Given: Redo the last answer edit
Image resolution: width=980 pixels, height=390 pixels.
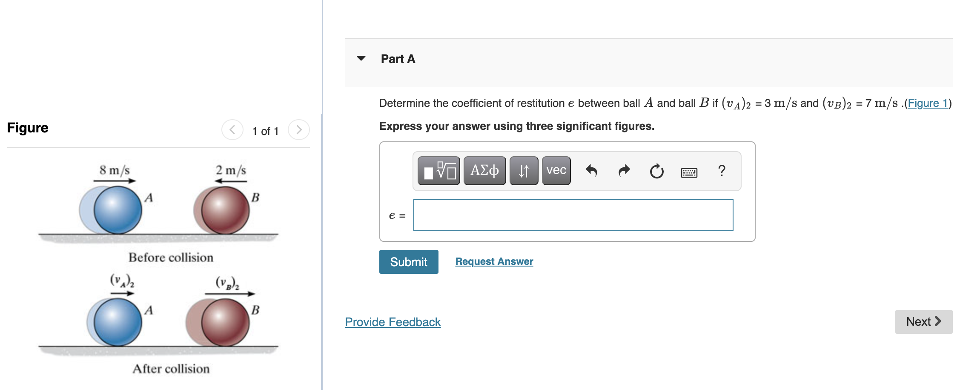Looking at the screenshot, I should (624, 171).
